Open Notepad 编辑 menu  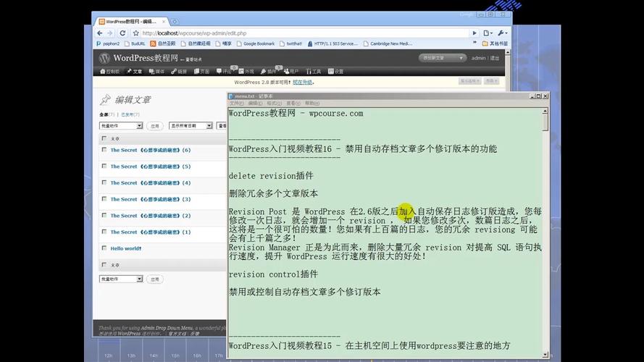coord(255,104)
